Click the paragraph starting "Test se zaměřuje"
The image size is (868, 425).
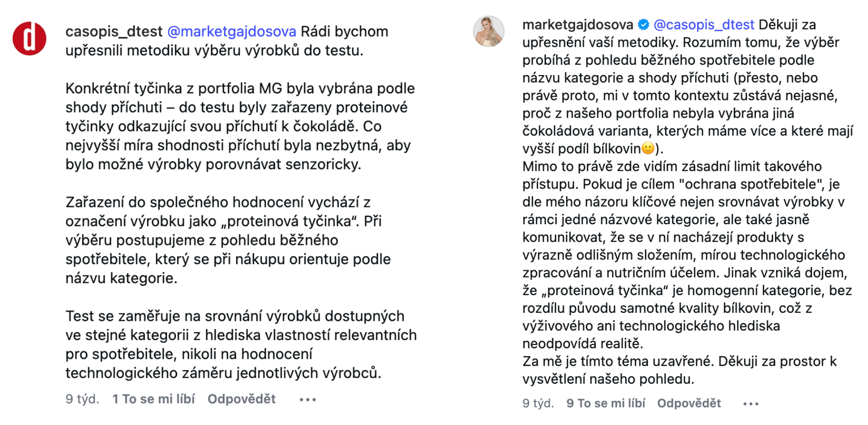[x=240, y=344]
